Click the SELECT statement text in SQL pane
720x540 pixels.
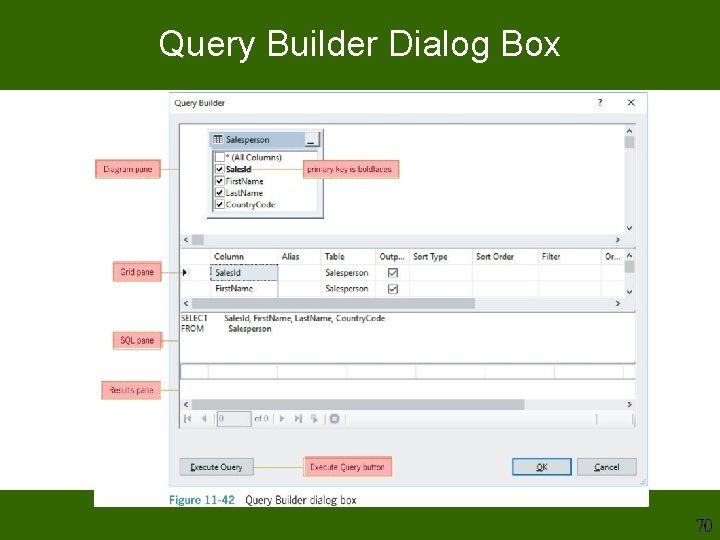(283, 318)
